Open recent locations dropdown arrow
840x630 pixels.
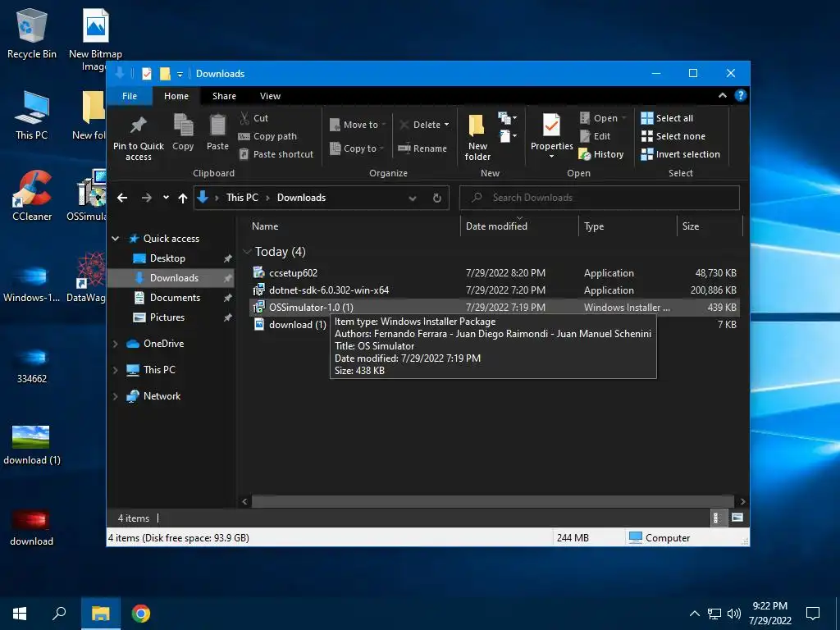pyautogui.click(x=166, y=198)
